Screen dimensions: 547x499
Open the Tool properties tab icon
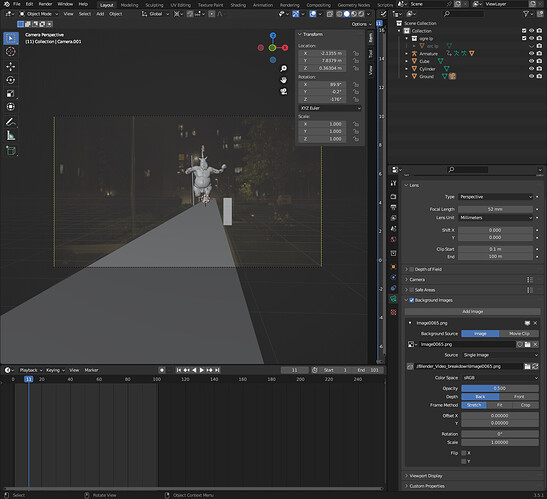394,183
